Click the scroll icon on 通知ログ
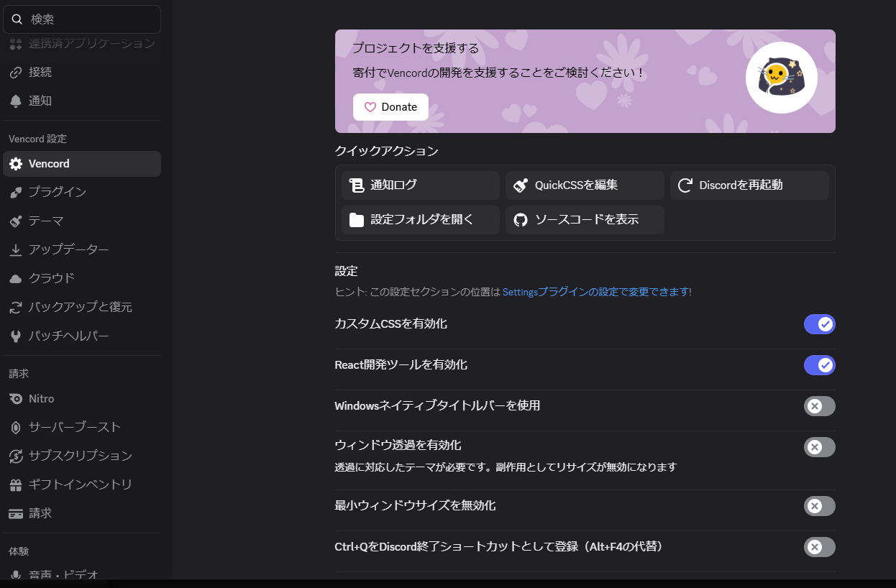 click(x=357, y=185)
